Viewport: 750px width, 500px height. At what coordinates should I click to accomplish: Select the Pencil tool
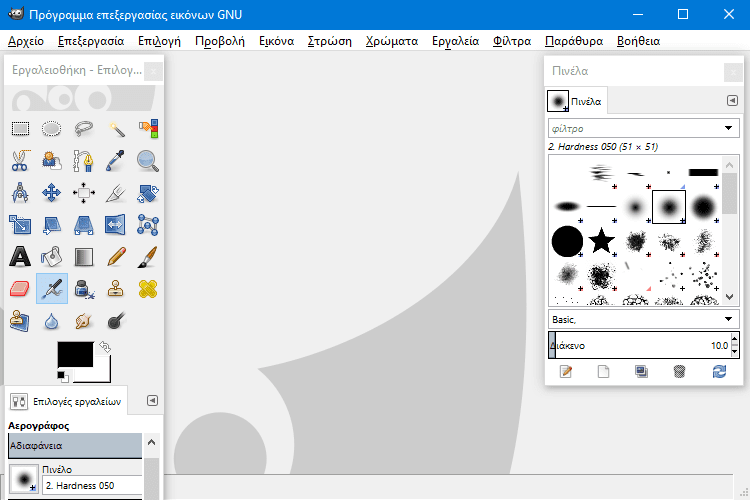(x=116, y=257)
